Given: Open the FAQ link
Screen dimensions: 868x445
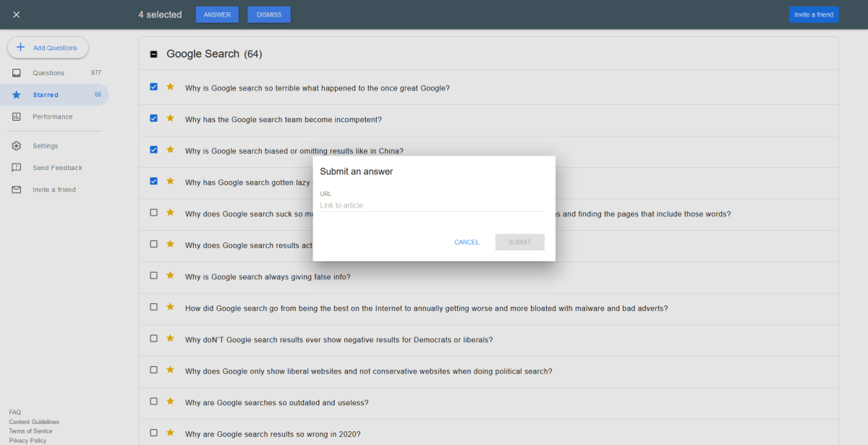Looking at the screenshot, I should 15,412.
